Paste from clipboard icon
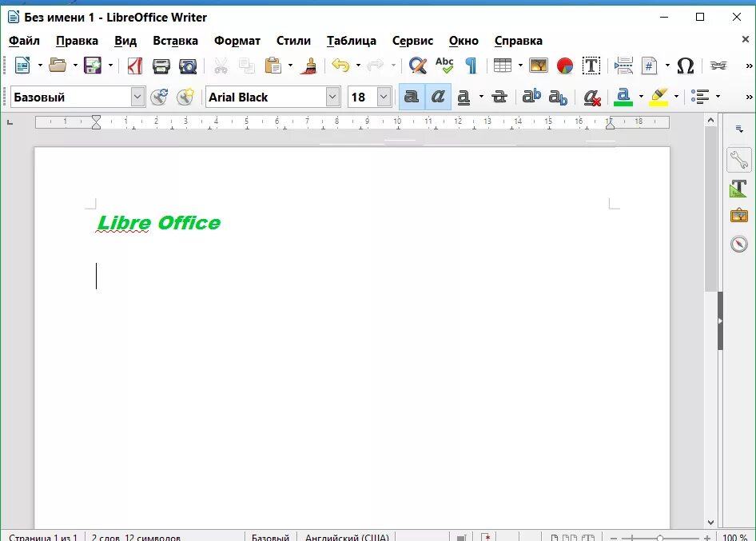 [273, 65]
